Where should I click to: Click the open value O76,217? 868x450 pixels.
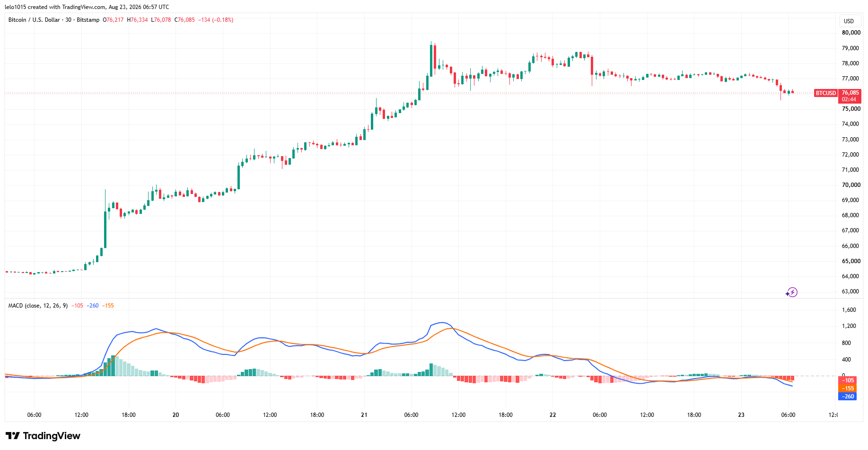[x=113, y=20]
